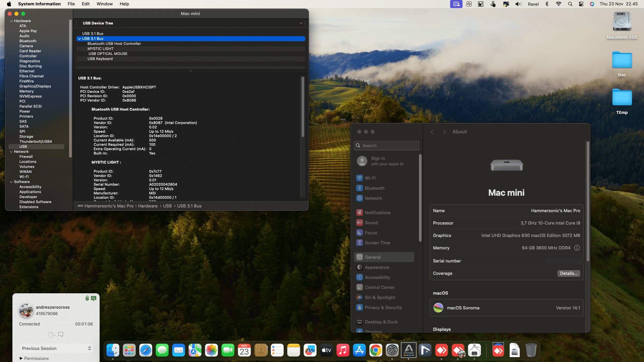Open the File menu

pos(71,4)
